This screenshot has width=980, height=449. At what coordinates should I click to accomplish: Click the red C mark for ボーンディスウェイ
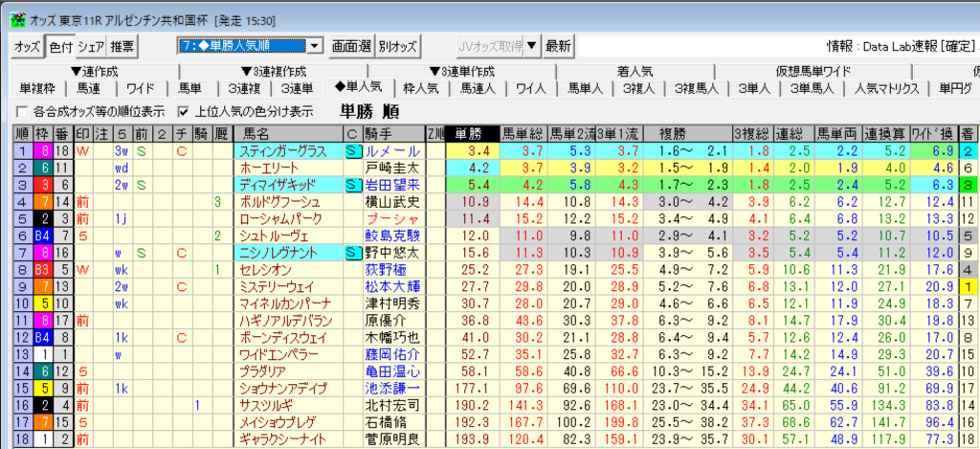point(180,337)
